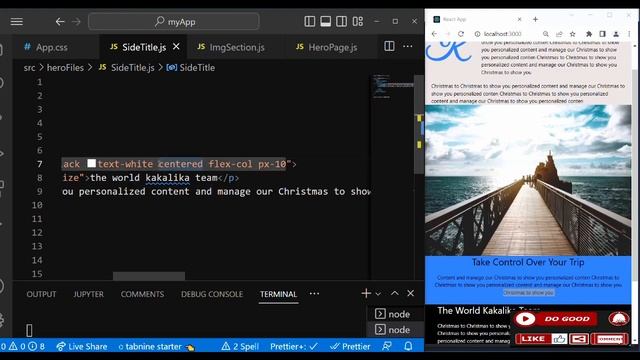The height and width of the screenshot is (360, 640).
Task: Toggle the secondary side bar layout icon
Action: tap(342, 21)
